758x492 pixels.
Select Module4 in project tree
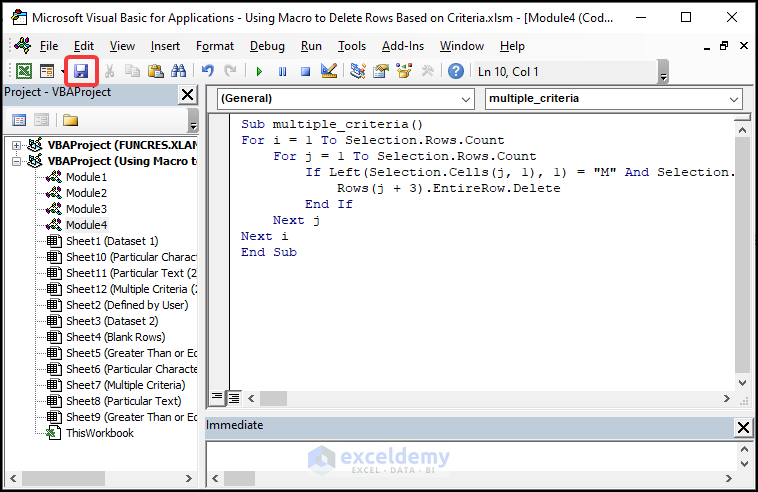[86, 225]
